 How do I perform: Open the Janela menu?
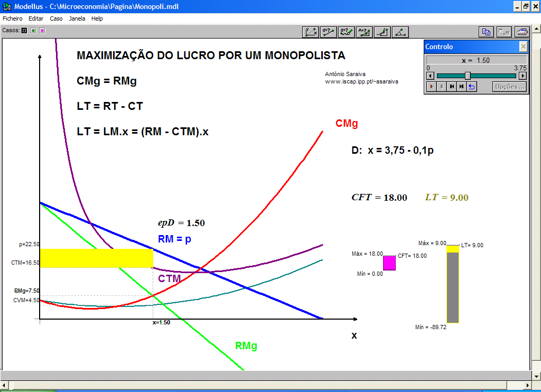coord(77,18)
